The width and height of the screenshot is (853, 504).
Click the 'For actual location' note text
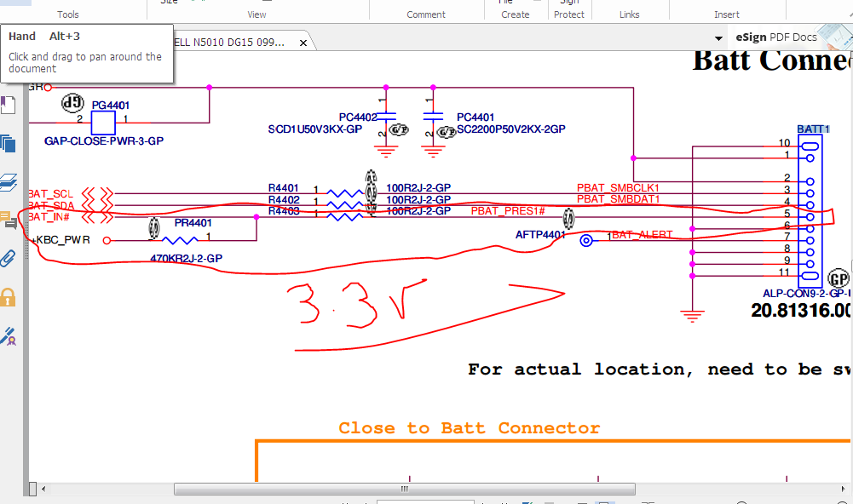pos(660,369)
